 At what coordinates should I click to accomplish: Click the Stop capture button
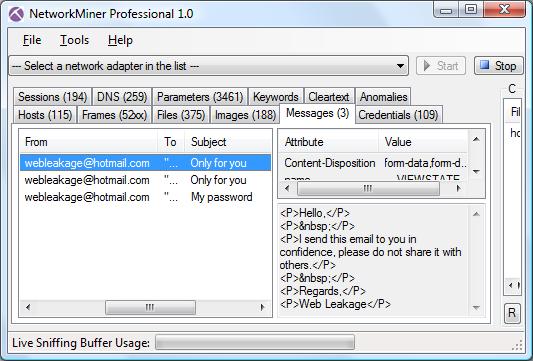point(499,66)
